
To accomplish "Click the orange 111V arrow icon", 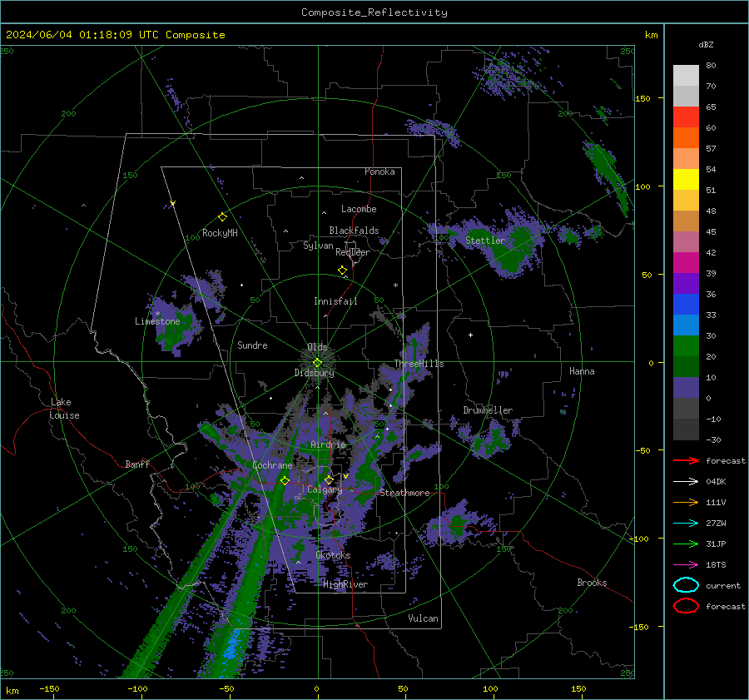I will [x=686, y=502].
